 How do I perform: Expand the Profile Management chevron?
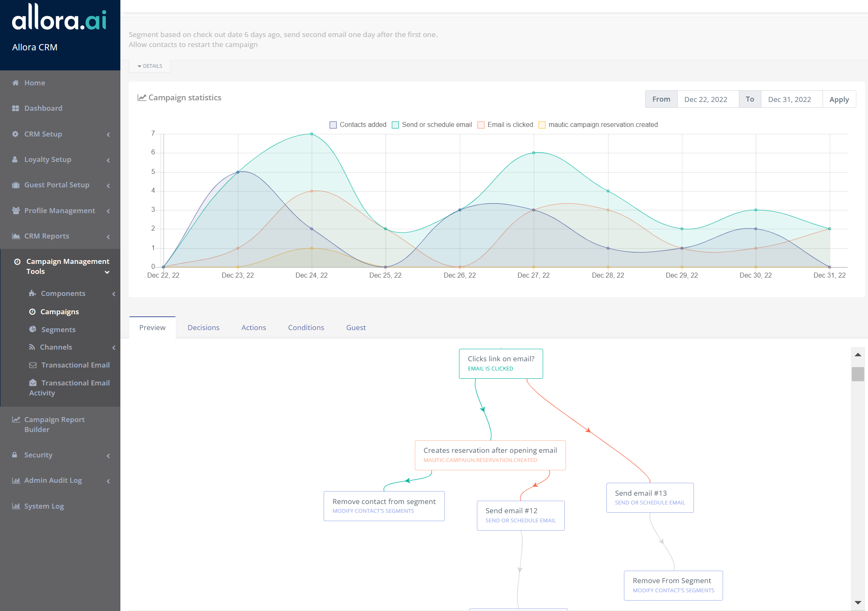pos(108,211)
